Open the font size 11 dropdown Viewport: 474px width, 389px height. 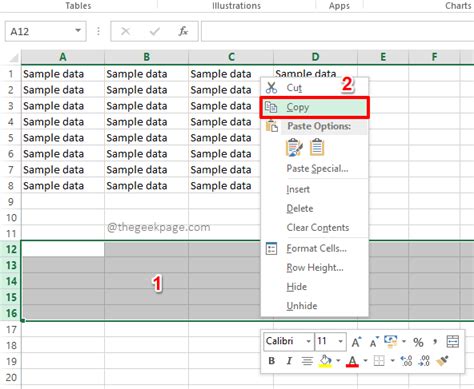pyautogui.click(x=340, y=341)
